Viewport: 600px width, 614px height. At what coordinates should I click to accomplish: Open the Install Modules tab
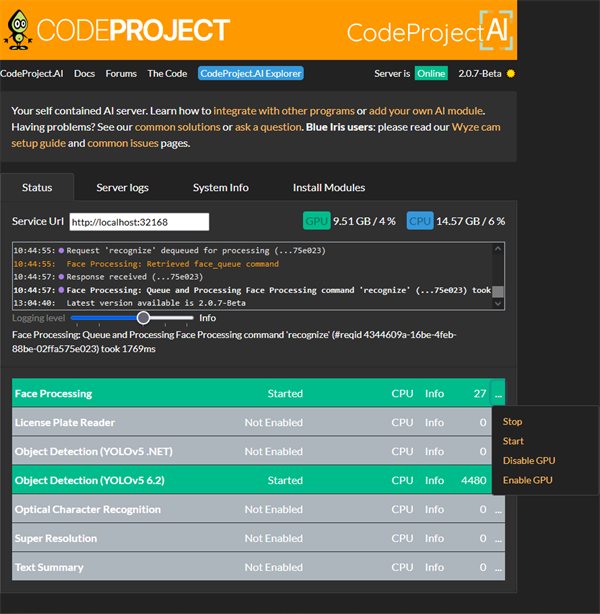tap(329, 188)
